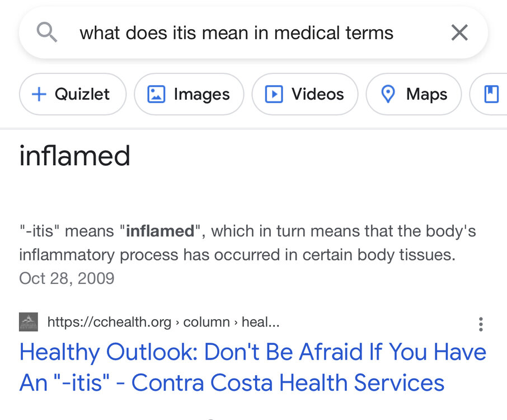Click the magnifying glass search icon
507x420 pixels.
(x=47, y=33)
